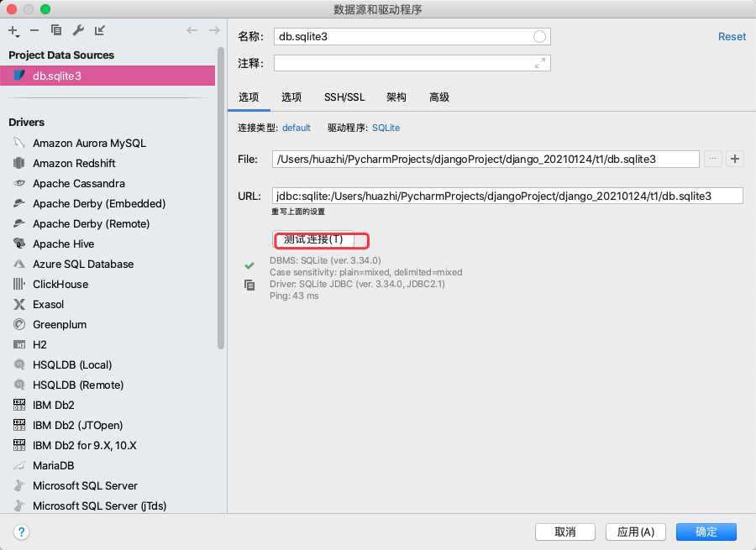This screenshot has width=756, height=550.
Task: Click the back navigation arrow
Action: [192, 30]
